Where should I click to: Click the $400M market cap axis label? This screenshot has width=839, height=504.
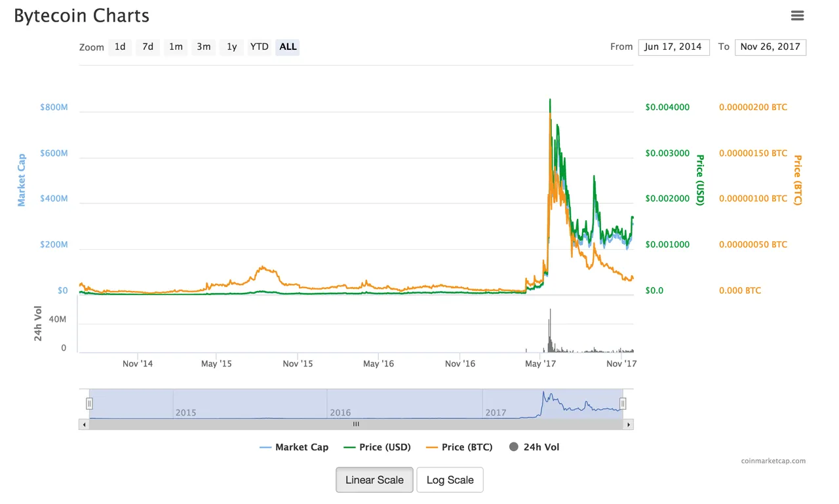tap(54, 199)
